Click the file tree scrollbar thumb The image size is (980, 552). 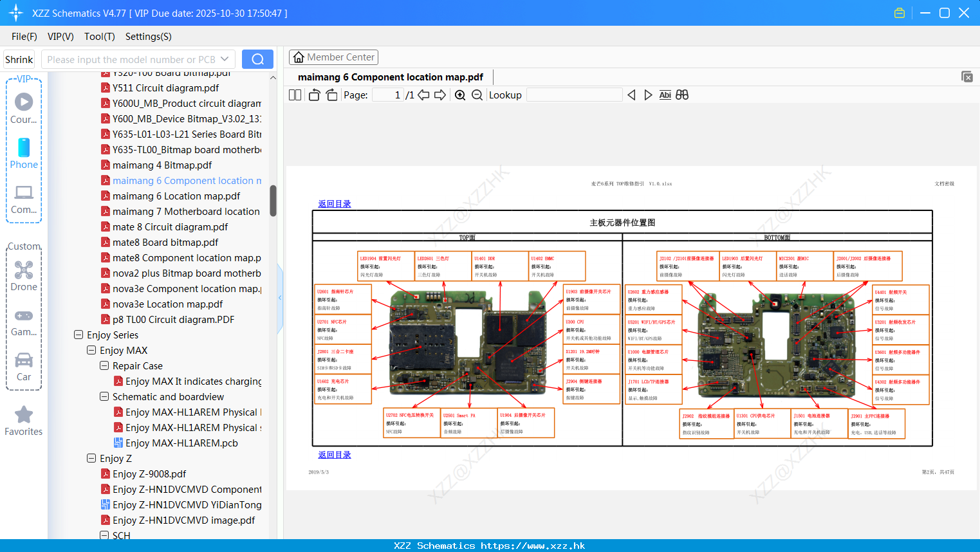[x=273, y=201]
